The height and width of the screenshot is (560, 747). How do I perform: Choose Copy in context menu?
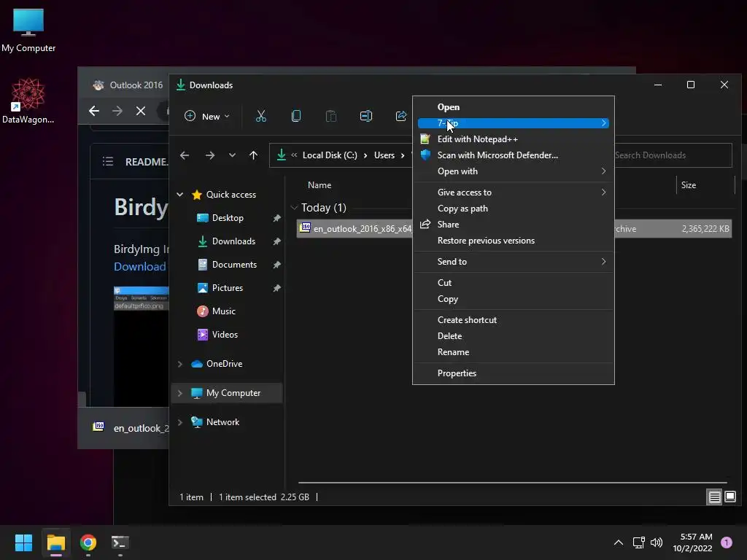coord(513,299)
